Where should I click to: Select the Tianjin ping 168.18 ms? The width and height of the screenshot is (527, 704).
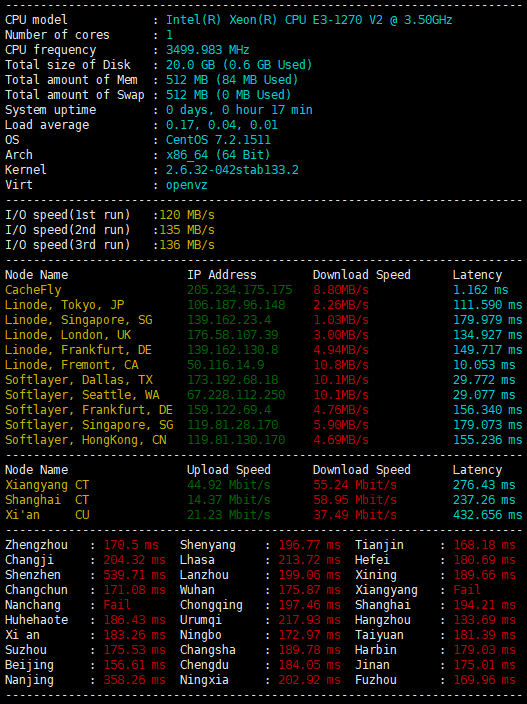[x=484, y=545]
